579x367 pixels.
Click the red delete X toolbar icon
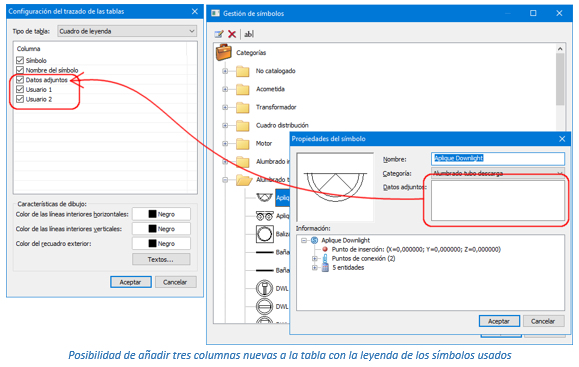point(232,34)
